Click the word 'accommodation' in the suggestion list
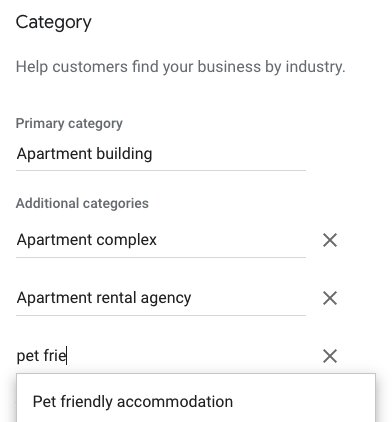 click(175, 402)
